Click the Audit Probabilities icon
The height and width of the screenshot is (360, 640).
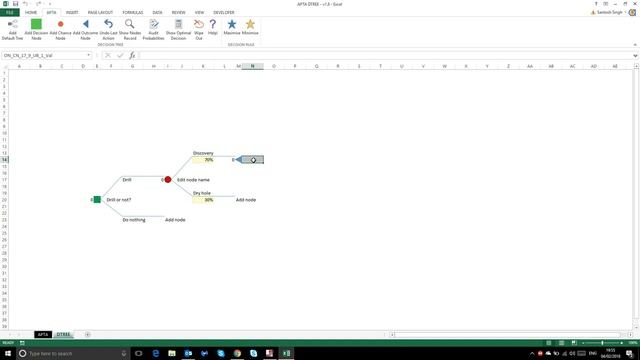tap(153, 24)
